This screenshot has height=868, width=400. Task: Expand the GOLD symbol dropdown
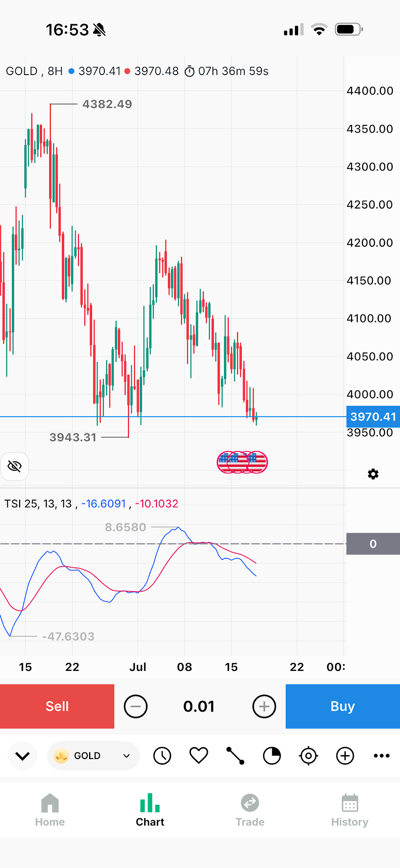pyautogui.click(x=93, y=756)
